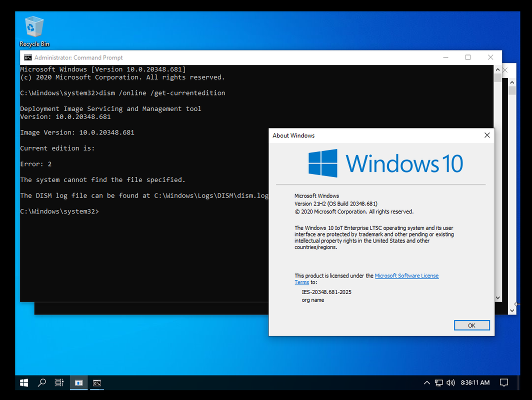Click 'Image Version: 10.0.20348.681' line
Viewport: 532px width, 400px height.
pos(77,132)
